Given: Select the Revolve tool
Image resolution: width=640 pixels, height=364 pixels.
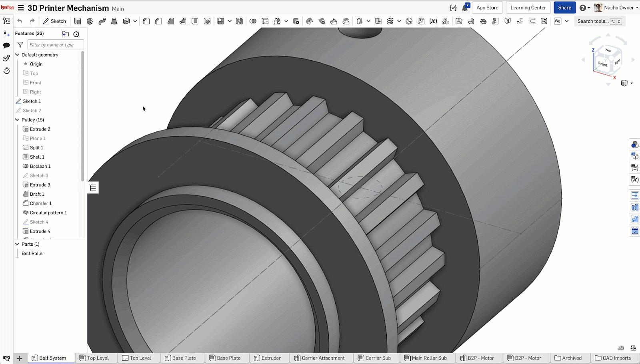Looking at the screenshot, I should click(90, 21).
